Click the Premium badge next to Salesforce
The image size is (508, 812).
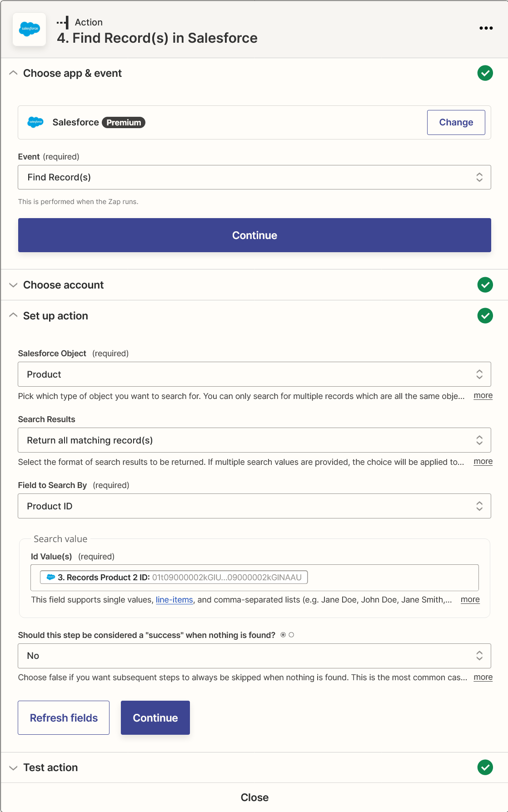[124, 123]
